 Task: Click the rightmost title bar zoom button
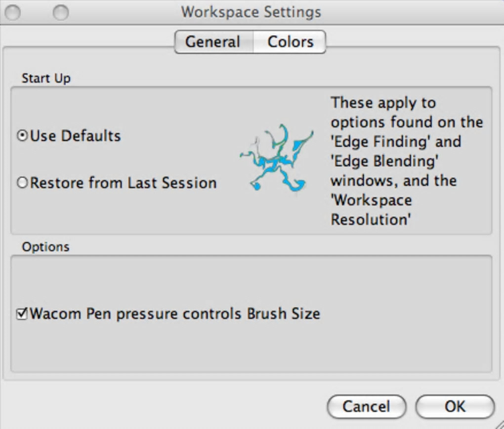(61, 12)
